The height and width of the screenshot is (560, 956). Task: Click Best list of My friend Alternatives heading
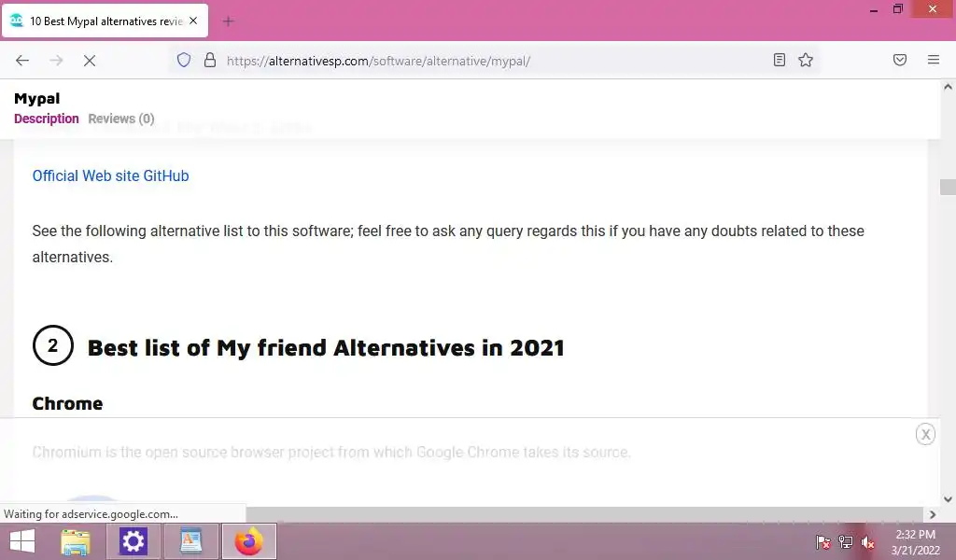(326, 348)
